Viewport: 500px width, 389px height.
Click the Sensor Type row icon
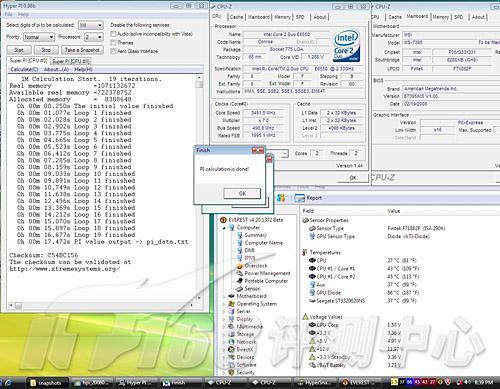pos(312,228)
